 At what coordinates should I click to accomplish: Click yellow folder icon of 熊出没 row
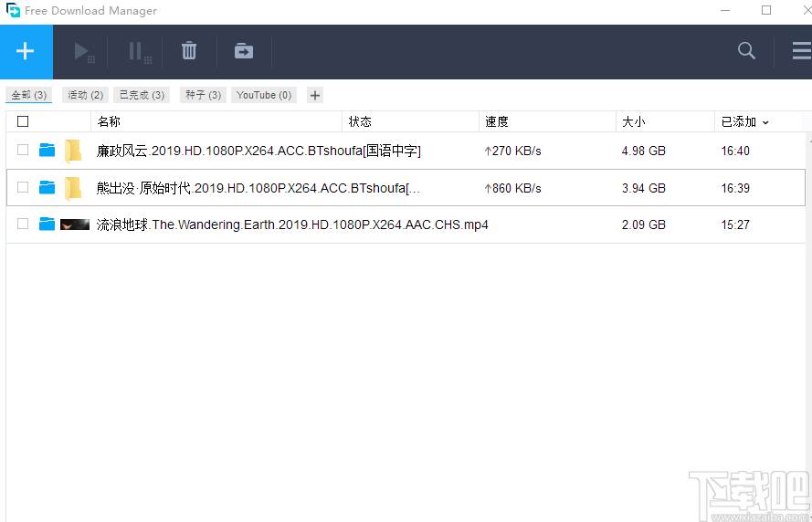coord(73,188)
